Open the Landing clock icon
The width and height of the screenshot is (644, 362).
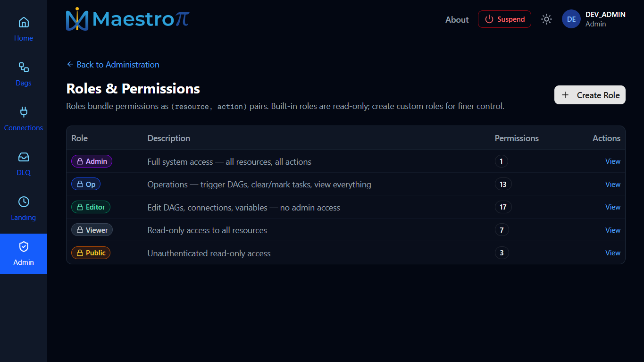pyautogui.click(x=24, y=202)
